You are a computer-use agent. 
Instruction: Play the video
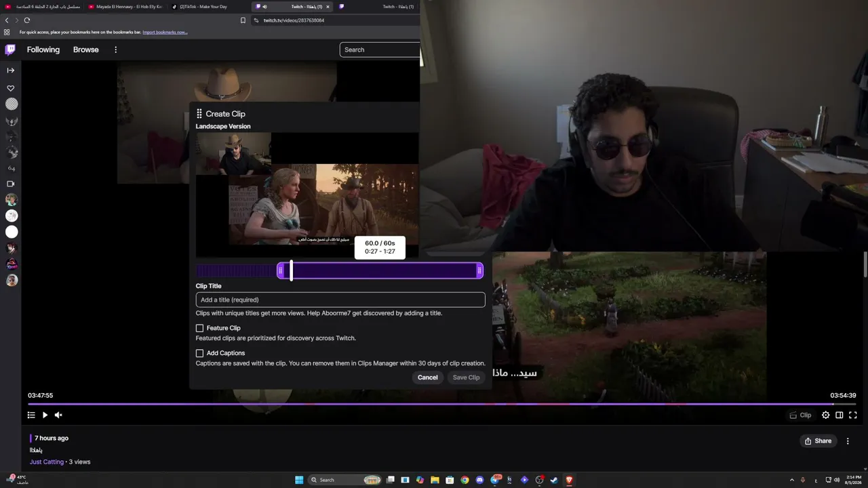click(x=45, y=415)
